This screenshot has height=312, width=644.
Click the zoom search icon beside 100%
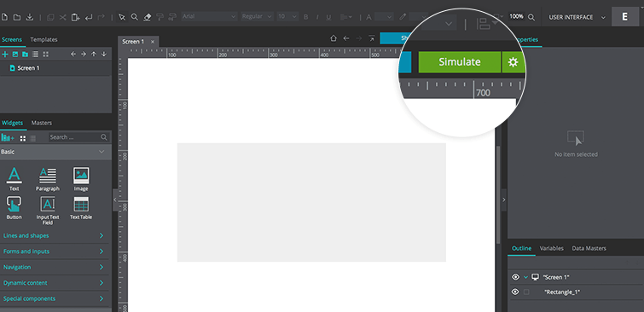[x=531, y=17]
